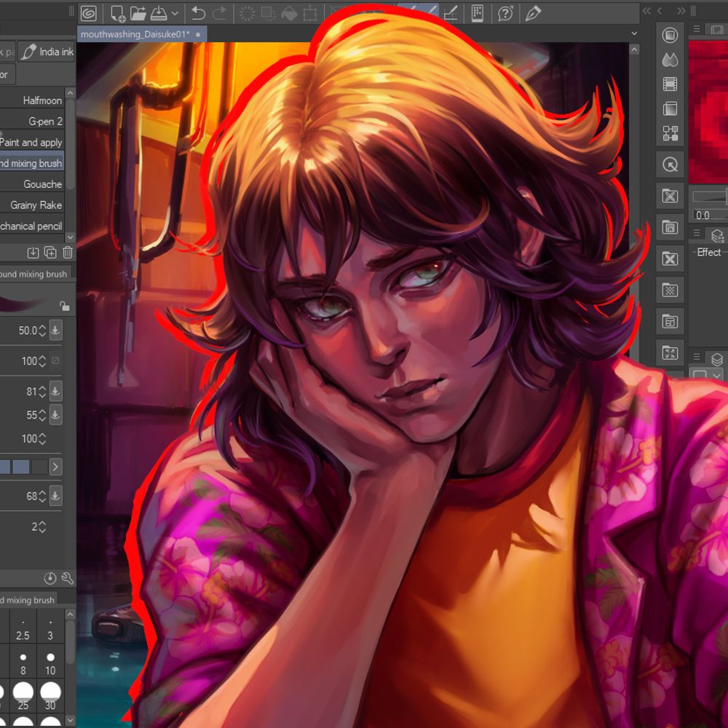
Task: Open the canvas tab list chevron
Action: tap(634, 33)
